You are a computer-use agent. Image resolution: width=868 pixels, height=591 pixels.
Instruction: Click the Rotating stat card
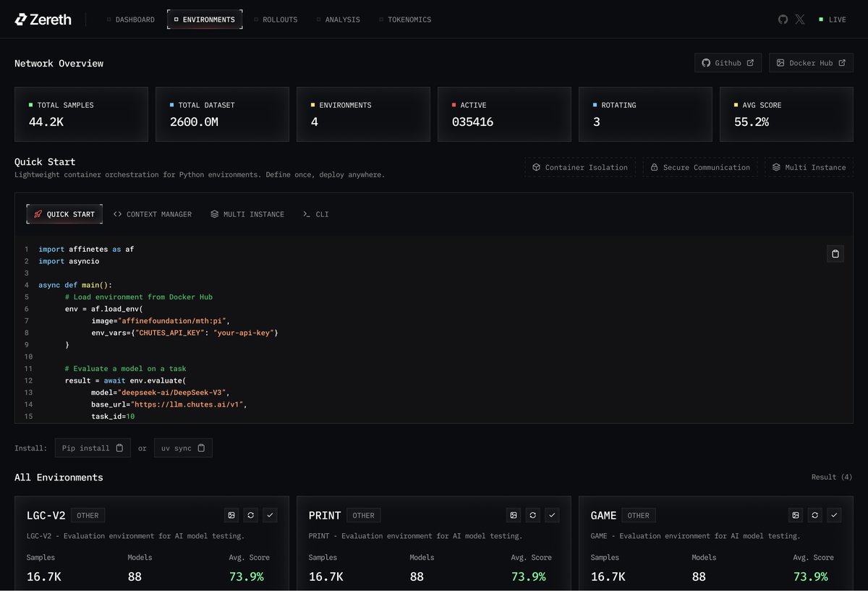tap(645, 114)
